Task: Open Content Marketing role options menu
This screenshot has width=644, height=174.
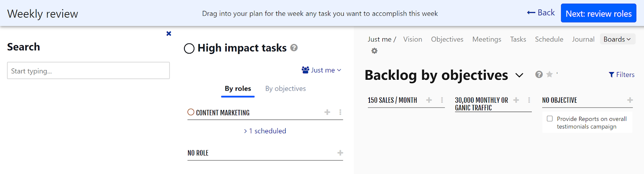Action: click(340, 112)
